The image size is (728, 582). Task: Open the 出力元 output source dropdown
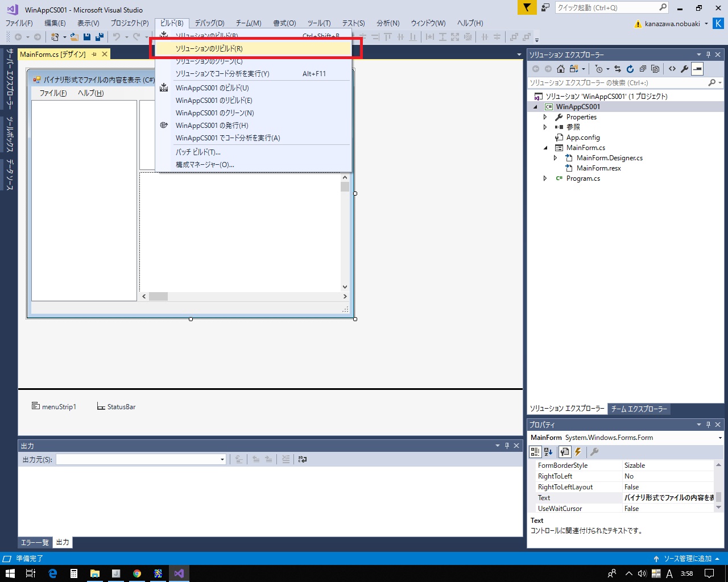click(x=222, y=459)
